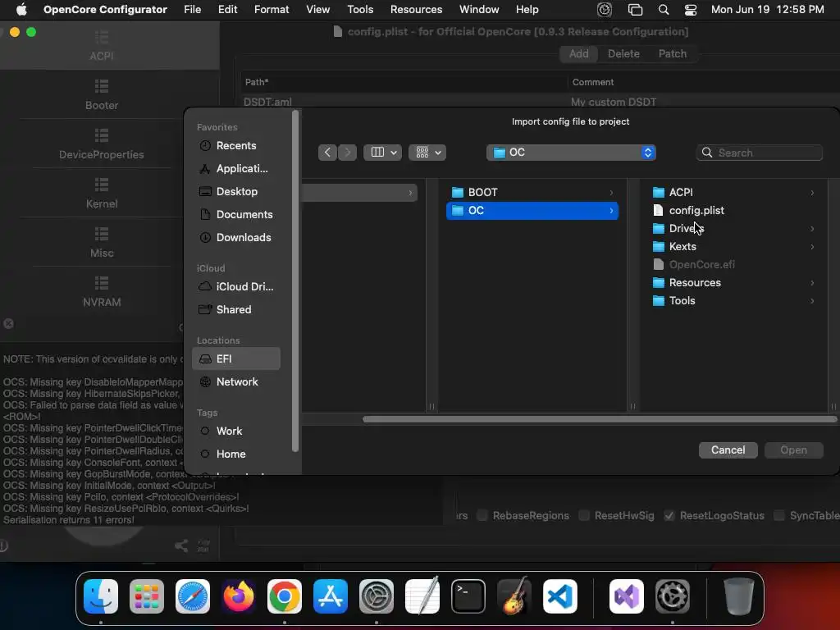Viewport: 840px width, 630px height.
Task: Open Applications in Favorites sidebar
Action: point(235,169)
